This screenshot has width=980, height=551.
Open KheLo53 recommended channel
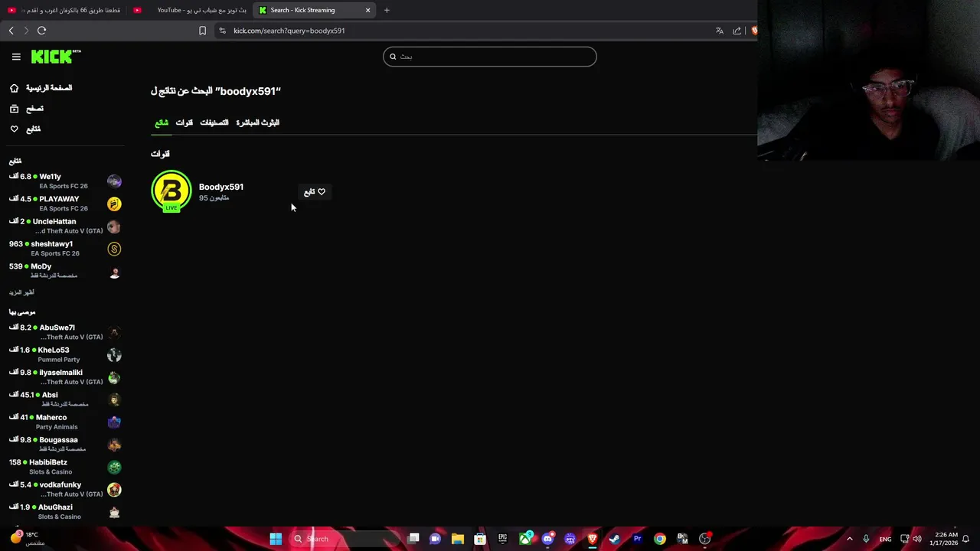[x=65, y=354]
